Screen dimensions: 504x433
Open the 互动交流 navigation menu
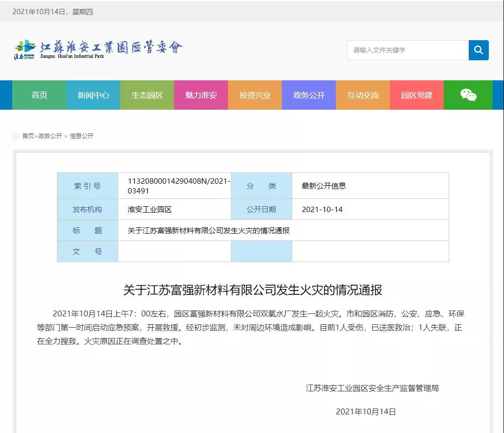362,95
